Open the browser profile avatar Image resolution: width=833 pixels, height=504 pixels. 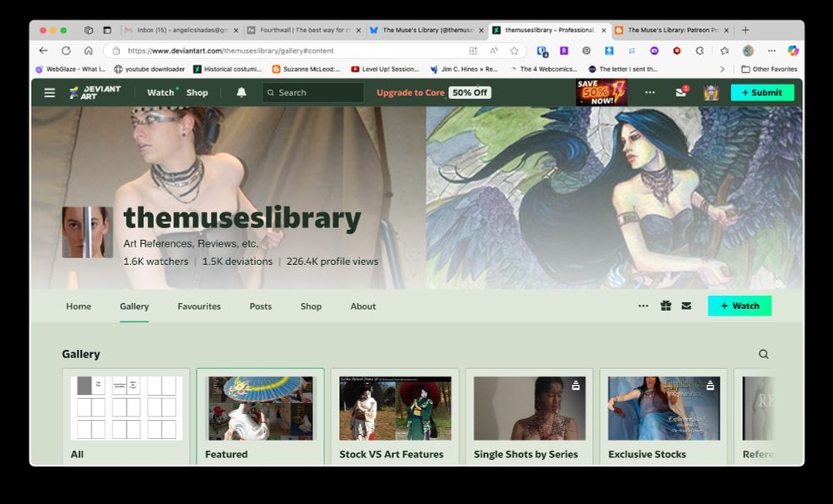pos(748,51)
